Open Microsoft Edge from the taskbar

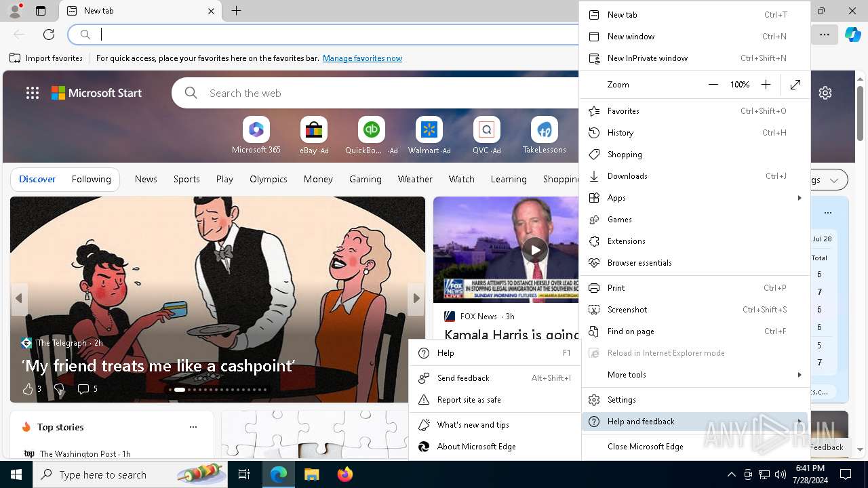click(279, 474)
